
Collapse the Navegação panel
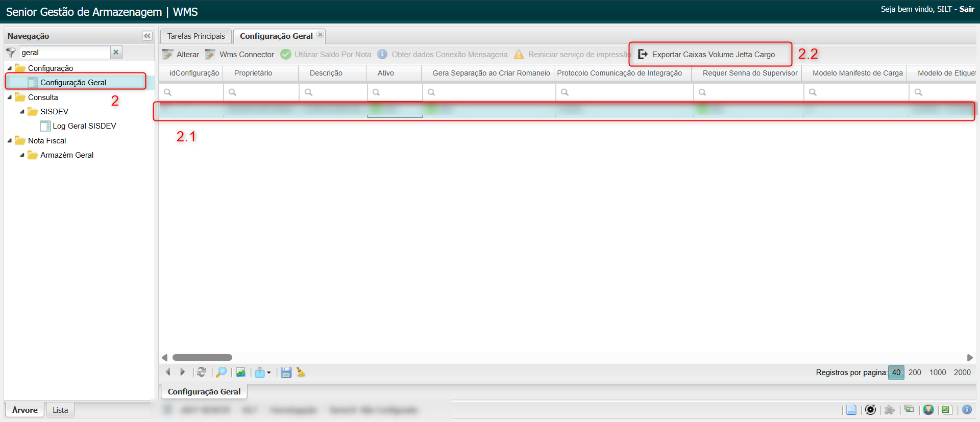click(x=147, y=36)
